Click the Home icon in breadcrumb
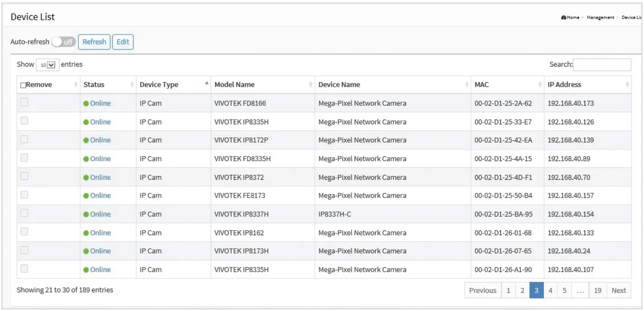This screenshot has height=311, width=644. 563,18
